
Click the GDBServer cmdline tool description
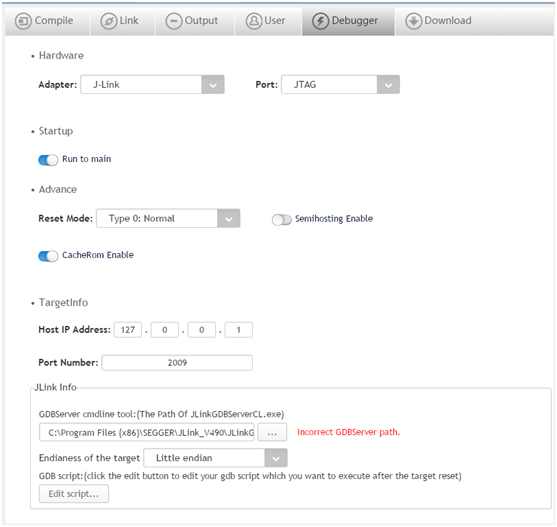click(x=162, y=414)
